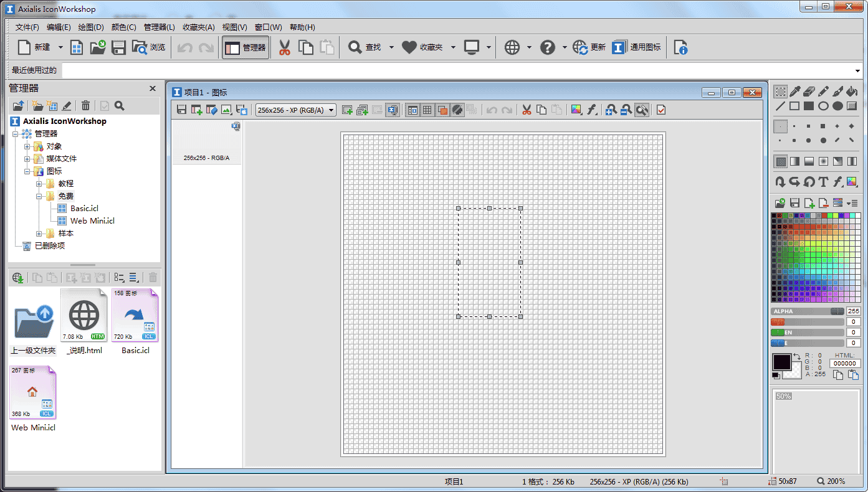This screenshot has height=492, width=868.
Task: Pick the filled ellipse drawing tool
Action: tap(837, 106)
